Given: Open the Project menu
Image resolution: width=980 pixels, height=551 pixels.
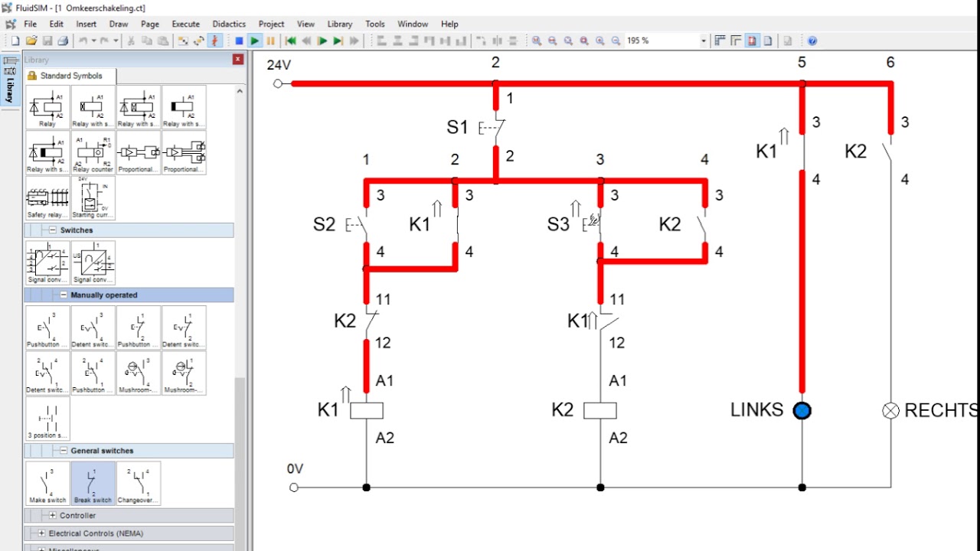Looking at the screenshot, I should click(x=271, y=24).
